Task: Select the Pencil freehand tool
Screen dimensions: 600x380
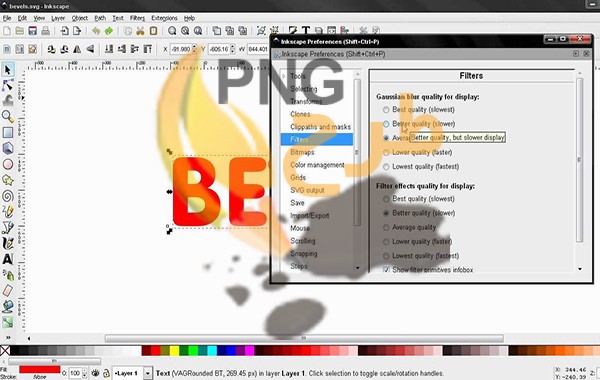Action: [x=8, y=212]
